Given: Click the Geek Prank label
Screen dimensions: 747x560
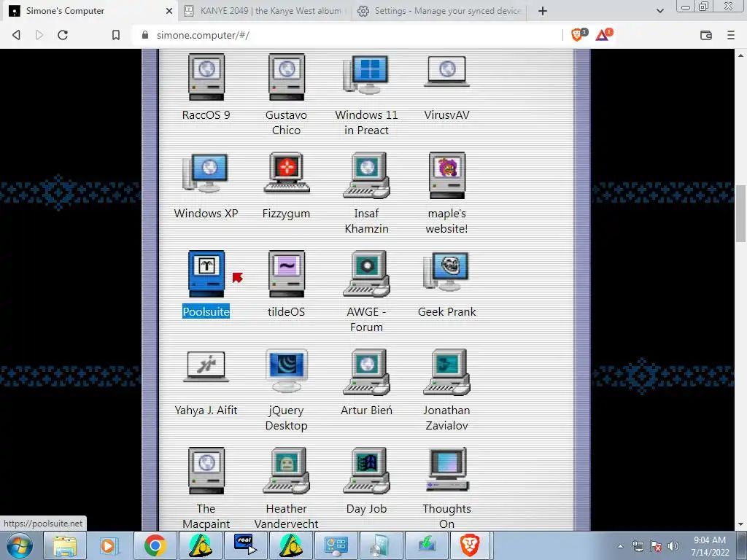Looking at the screenshot, I should 447,311.
